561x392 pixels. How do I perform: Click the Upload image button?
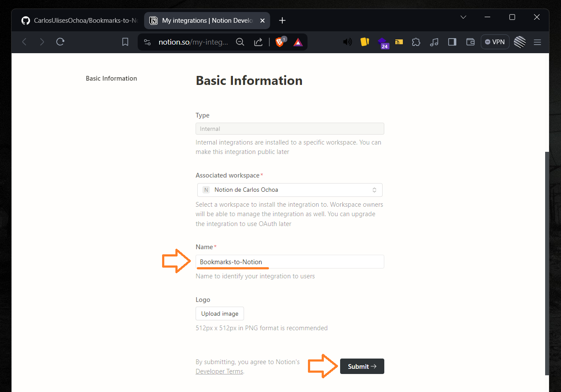click(220, 314)
